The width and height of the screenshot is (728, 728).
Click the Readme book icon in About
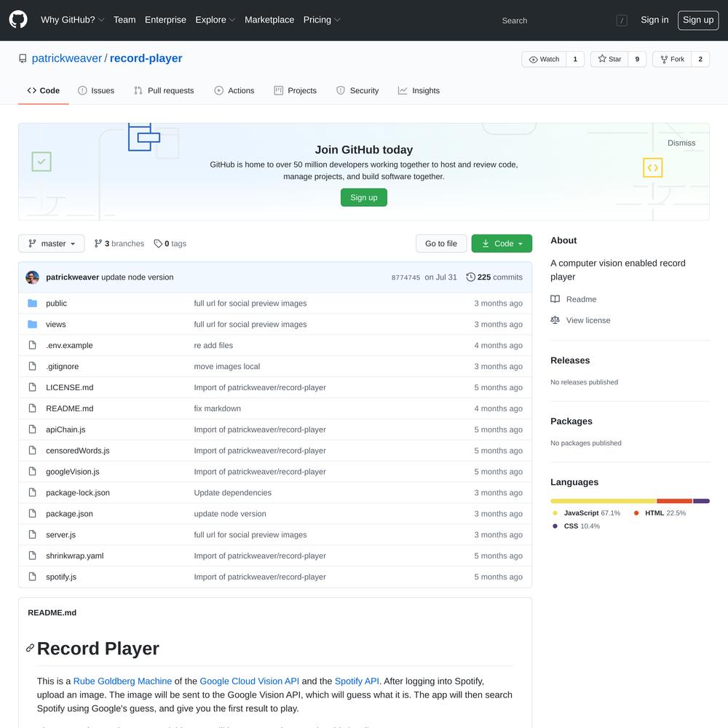click(555, 299)
